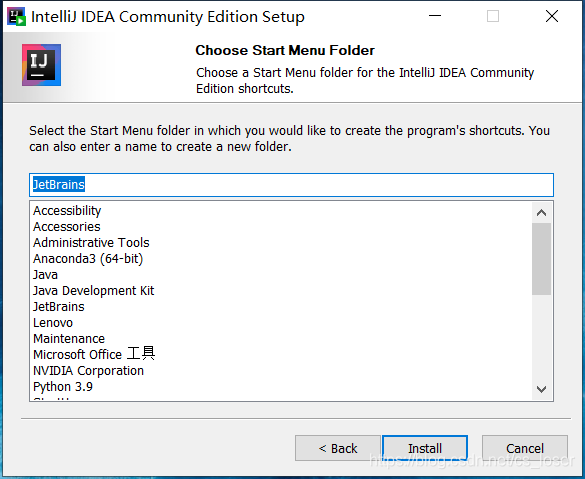Viewport: 585px width, 479px height.
Task: Go back with the < Back button
Action: 338,448
